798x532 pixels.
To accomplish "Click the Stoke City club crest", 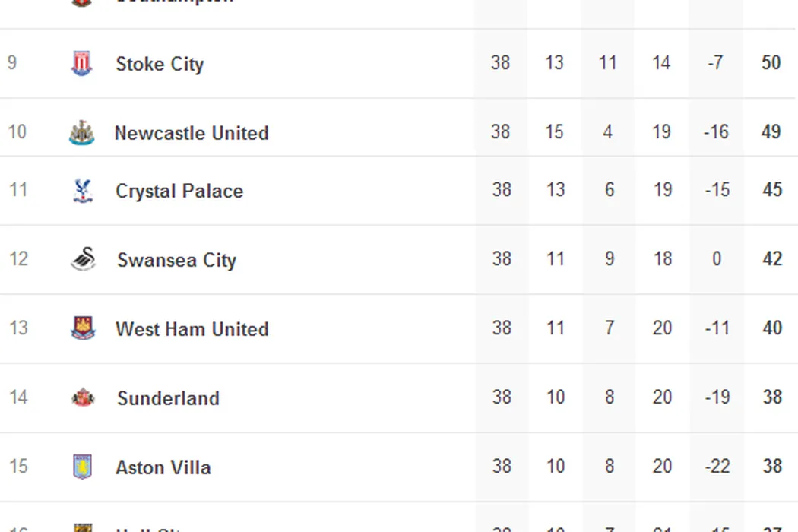I will pos(81,64).
